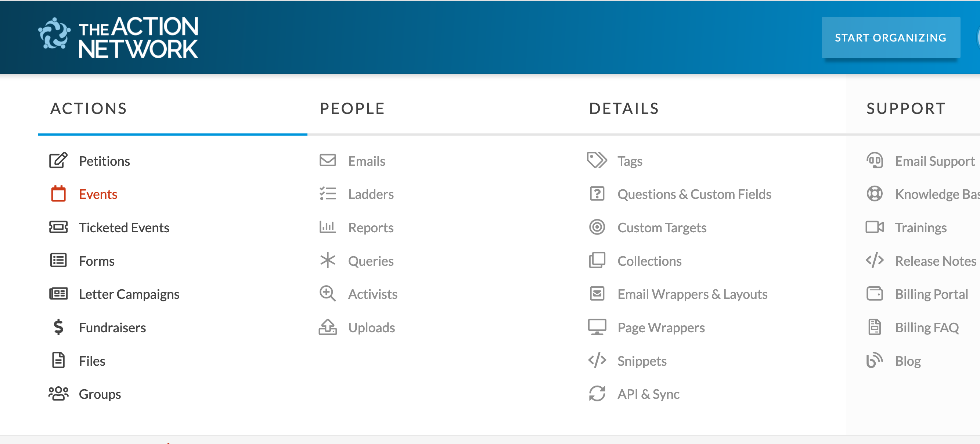Click the Queries asterisk icon

(327, 261)
